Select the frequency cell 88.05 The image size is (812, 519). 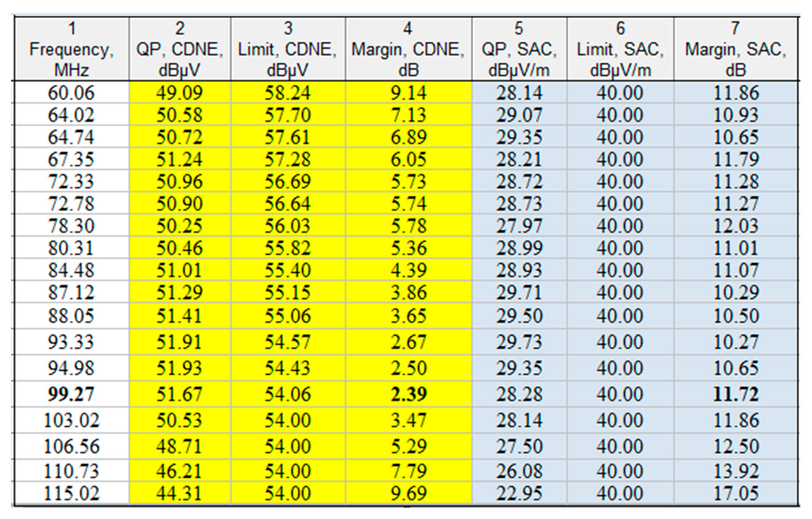pyautogui.click(x=71, y=316)
